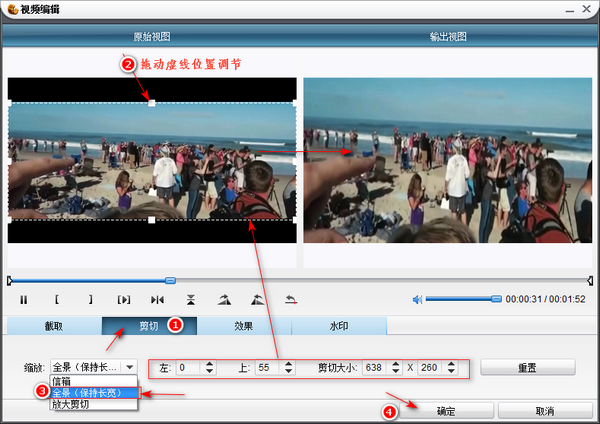The height and width of the screenshot is (424, 600).
Task: Rotate video counter-clockwise 90 degrees
Action: [x=258, y=300]
